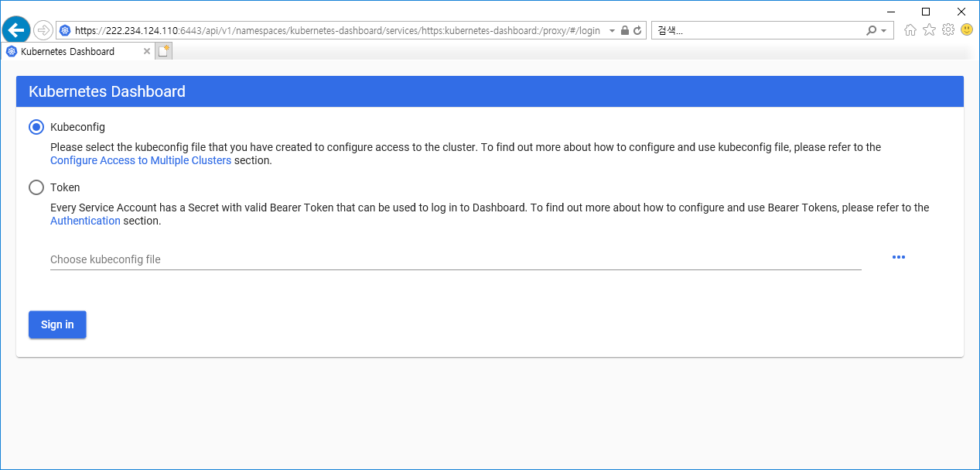This screenshot has width=980, height=470.
Task: Expand the address bar URL dropdown arrow
Action: [612, 30]
